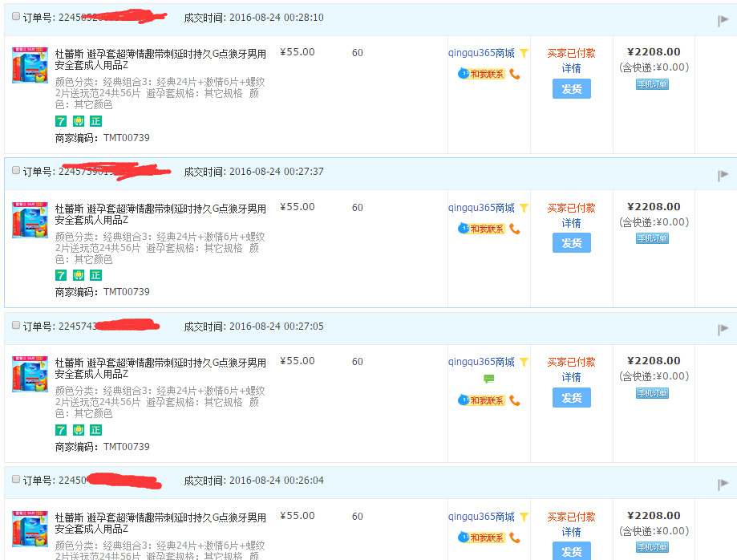Open product thumbnail in 00:28:10 order

(x=30, y=65)
